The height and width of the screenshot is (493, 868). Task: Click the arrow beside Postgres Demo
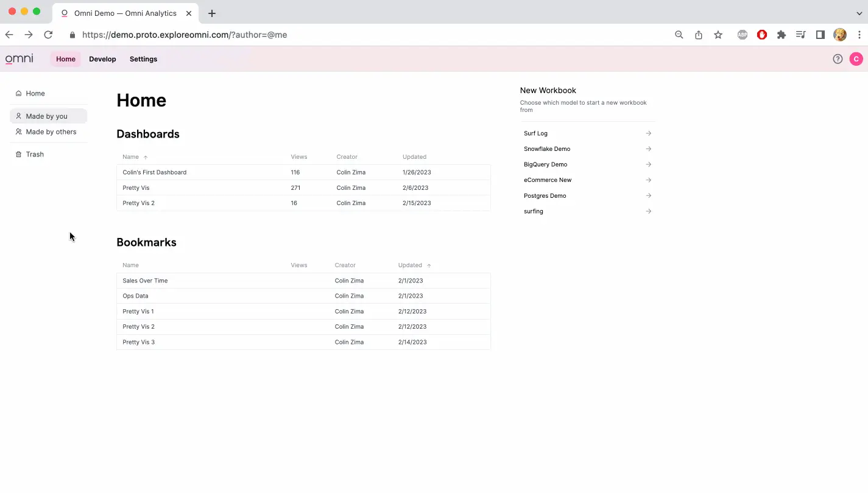(648, 196)
